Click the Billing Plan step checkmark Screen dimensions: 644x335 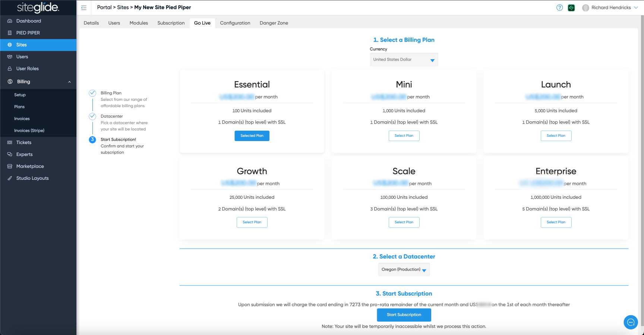tap(92, 93)
